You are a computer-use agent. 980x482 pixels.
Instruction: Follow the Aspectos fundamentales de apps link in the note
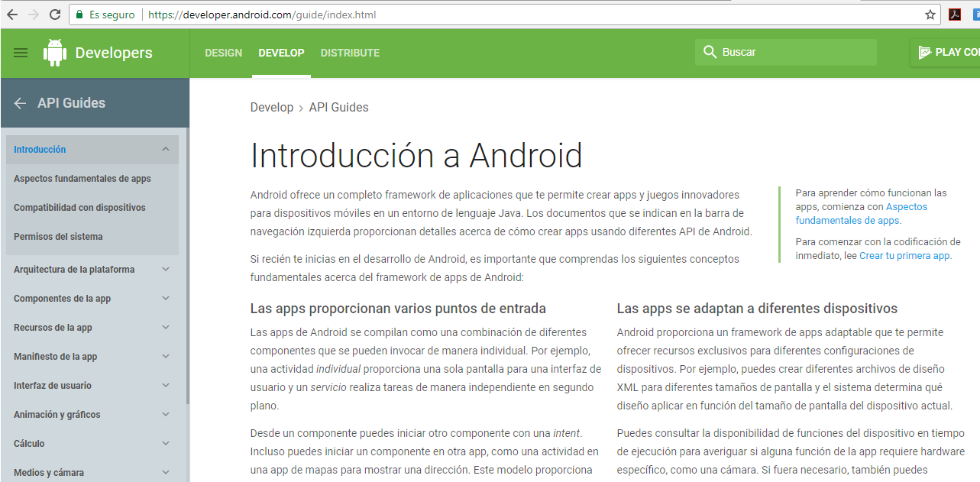click(862, 214)
